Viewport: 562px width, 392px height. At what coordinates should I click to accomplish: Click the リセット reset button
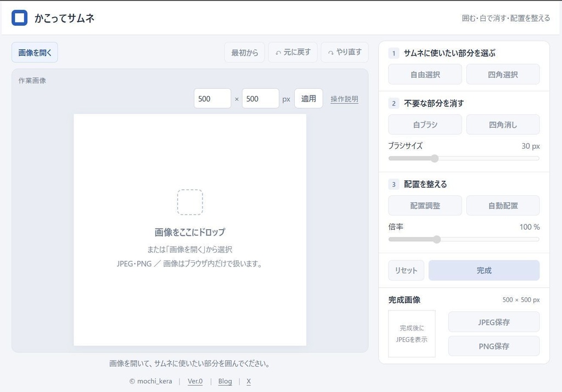[406, 270]
